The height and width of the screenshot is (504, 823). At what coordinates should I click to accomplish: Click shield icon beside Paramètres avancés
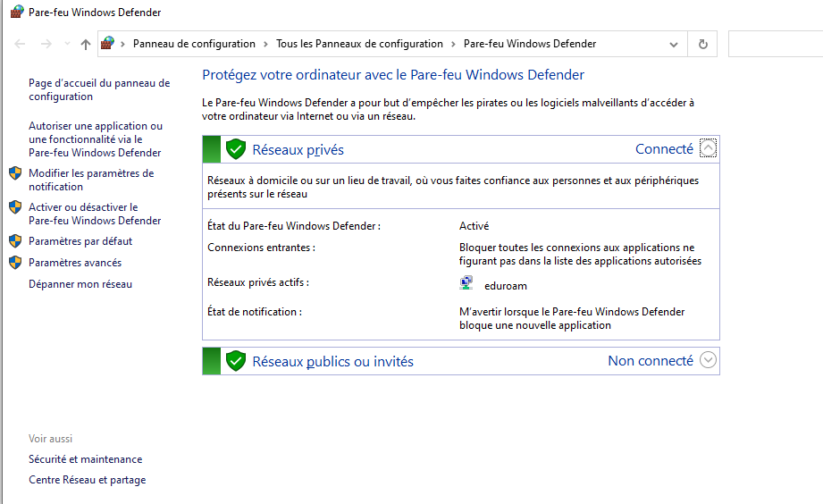pyautogui.click(x=15, y=263)
